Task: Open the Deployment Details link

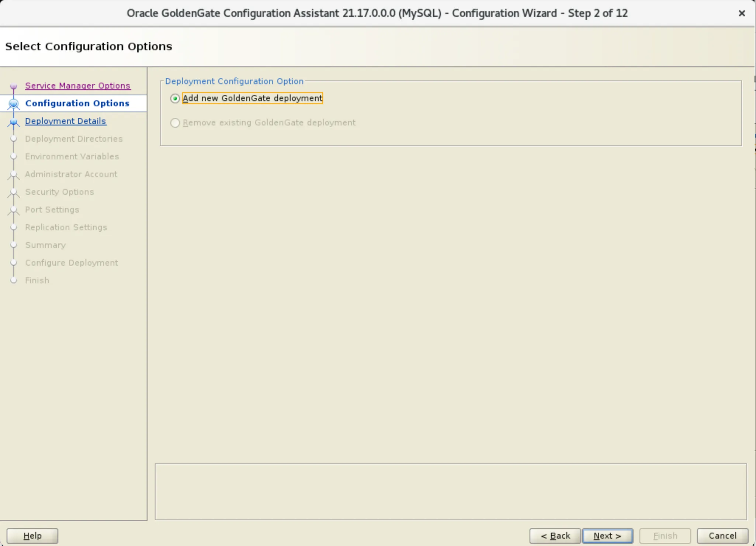Action: (66, 121)
